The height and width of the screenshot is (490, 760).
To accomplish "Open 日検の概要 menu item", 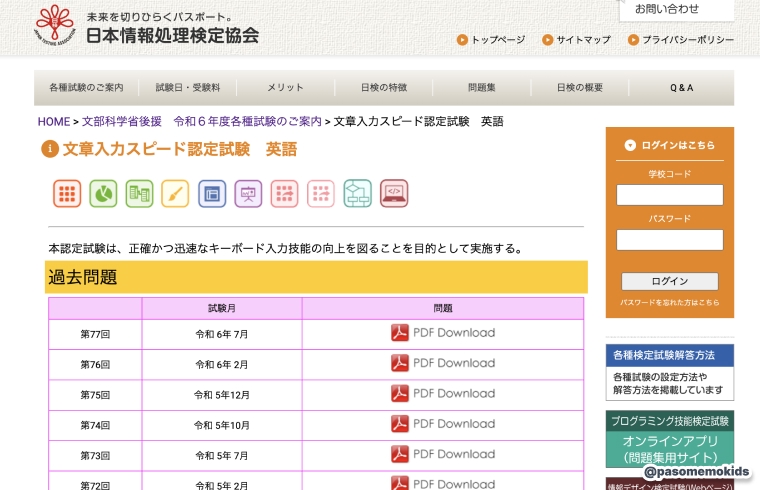I will click(x=580, y=88).
